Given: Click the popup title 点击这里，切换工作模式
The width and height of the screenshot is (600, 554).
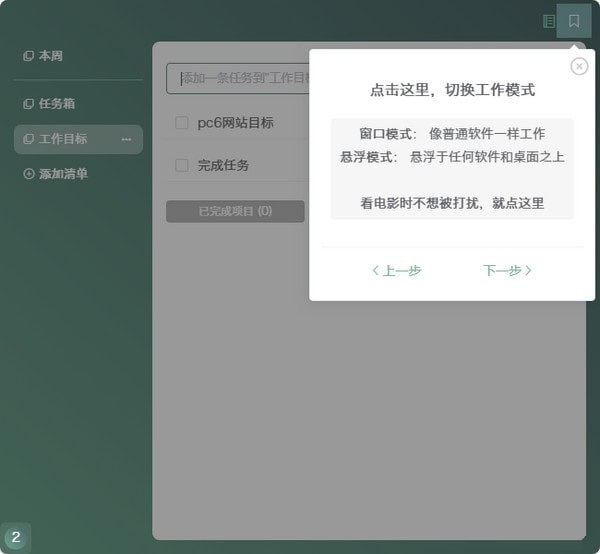Looking at the screenshot, I should click(x=452, y=90).
